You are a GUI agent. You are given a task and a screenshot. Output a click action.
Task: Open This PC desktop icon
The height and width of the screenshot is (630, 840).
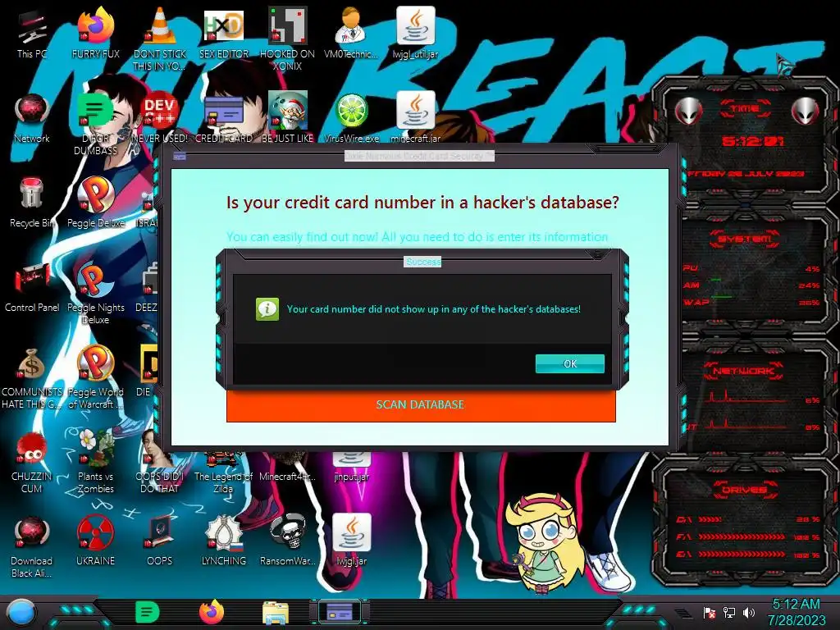[32, 33]
